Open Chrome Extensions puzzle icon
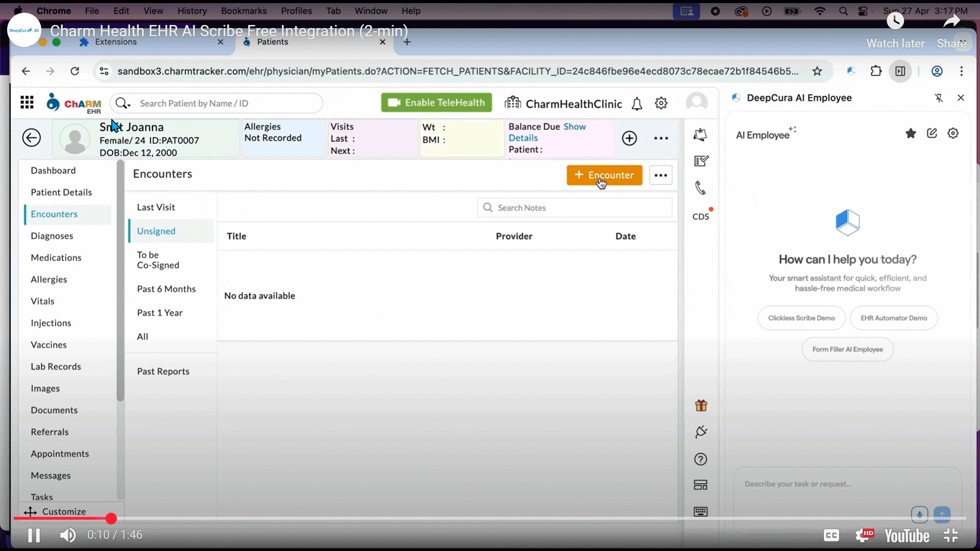The height and width of the screenshot is (551, 980). pyautogui.click(x=876, y=71)
